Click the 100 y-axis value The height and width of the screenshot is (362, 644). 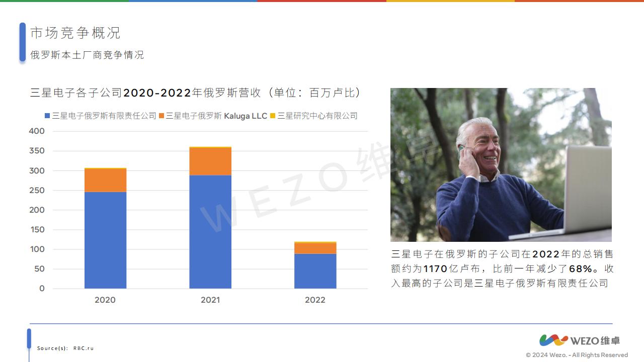point(37,249)
